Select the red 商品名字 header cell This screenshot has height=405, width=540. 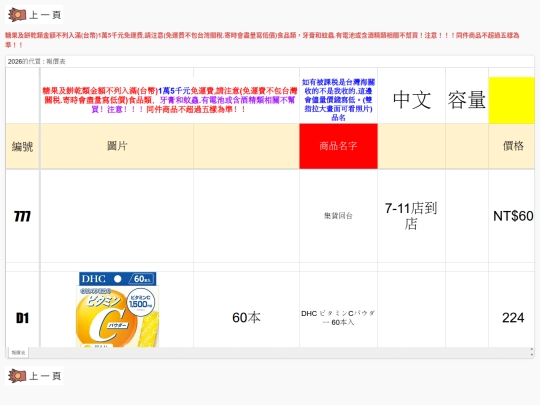pos(338,146)
